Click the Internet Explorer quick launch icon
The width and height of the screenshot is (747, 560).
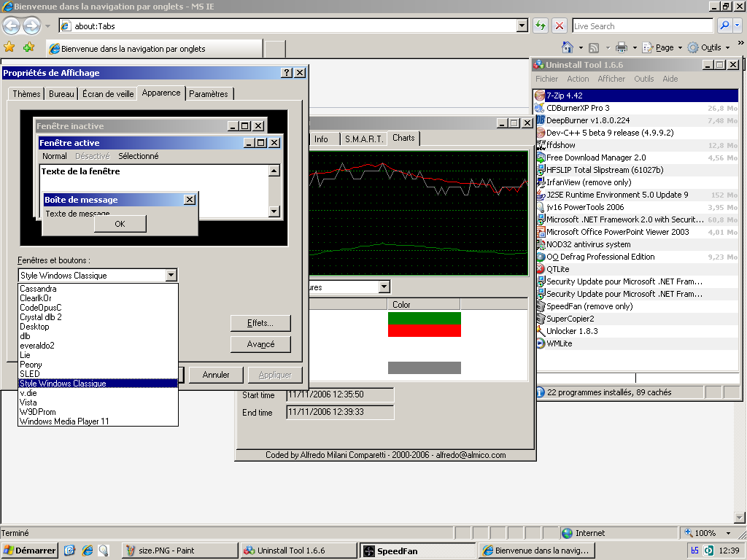[88, 551]
